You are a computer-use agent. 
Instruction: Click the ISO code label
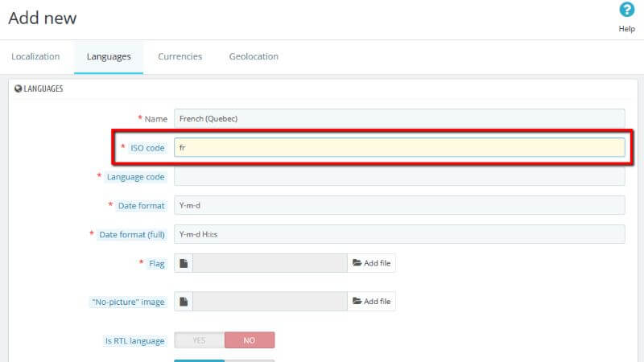147,148
